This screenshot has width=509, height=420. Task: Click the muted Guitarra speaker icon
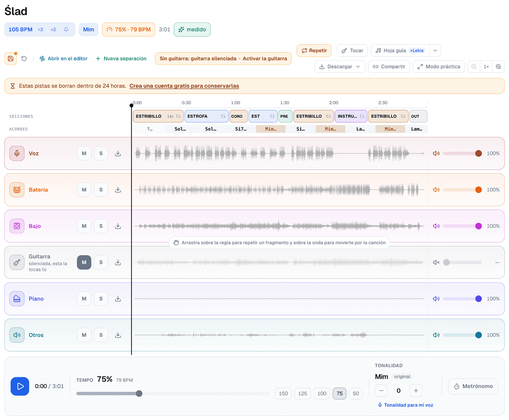(436, 262)
